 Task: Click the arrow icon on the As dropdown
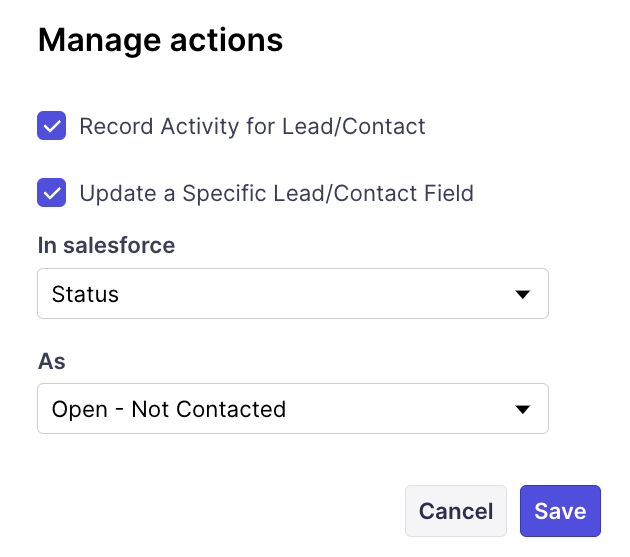(x=521, y=410)
